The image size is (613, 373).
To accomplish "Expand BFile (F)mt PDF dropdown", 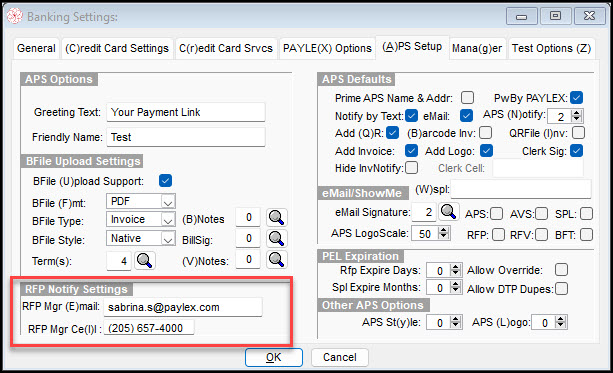I will tap(168, 202).
